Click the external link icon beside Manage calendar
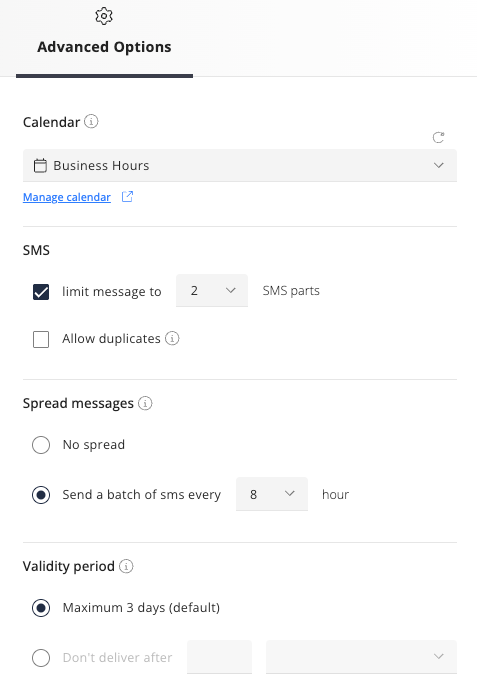Viewport: 477px width, 698px height. tap(127, 196)
